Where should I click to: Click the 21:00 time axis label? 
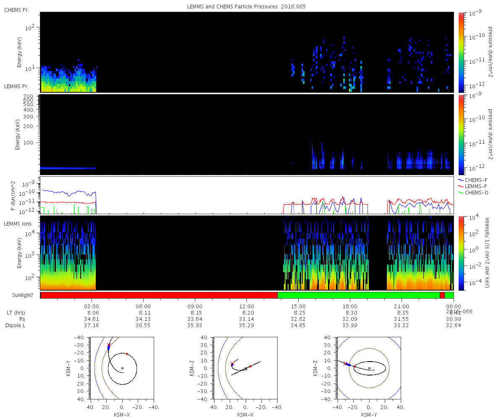402,307
